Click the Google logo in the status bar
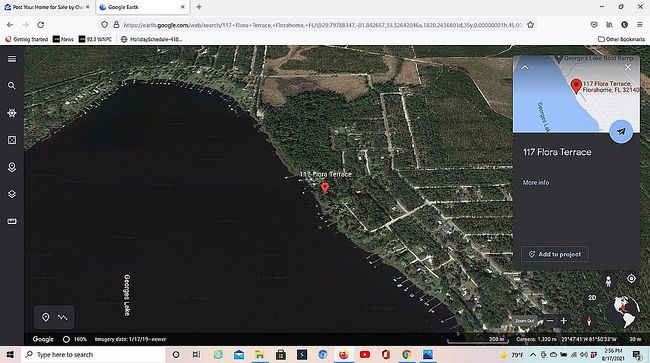650x363 pixels. [43, 339]
